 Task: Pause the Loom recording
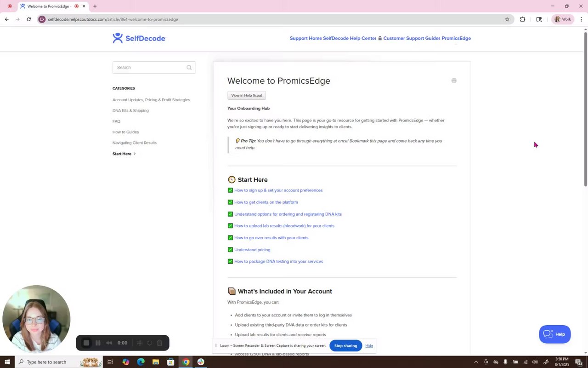pos(98,343)
